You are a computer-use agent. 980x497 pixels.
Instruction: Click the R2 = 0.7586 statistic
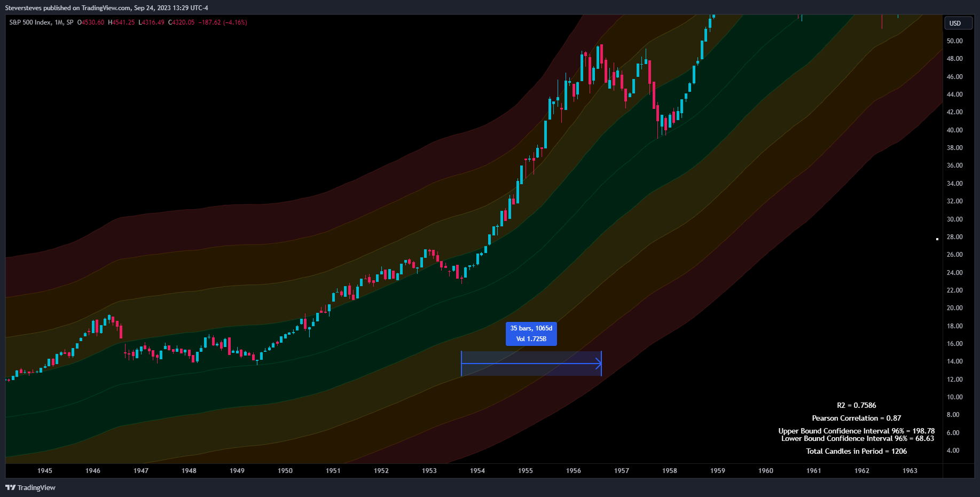(856, 405)
